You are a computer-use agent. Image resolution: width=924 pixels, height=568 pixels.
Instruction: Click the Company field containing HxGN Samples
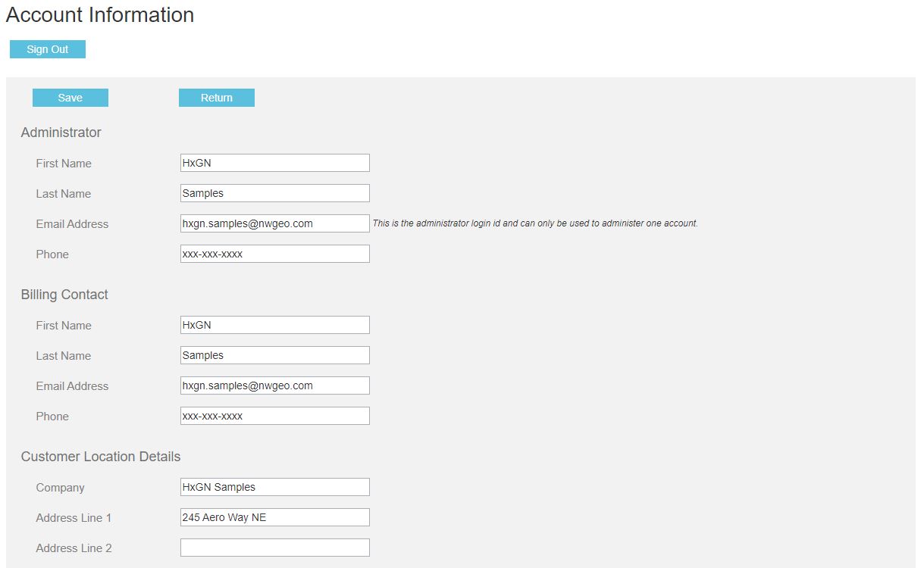pyautogui.click(x=274, y=487)
